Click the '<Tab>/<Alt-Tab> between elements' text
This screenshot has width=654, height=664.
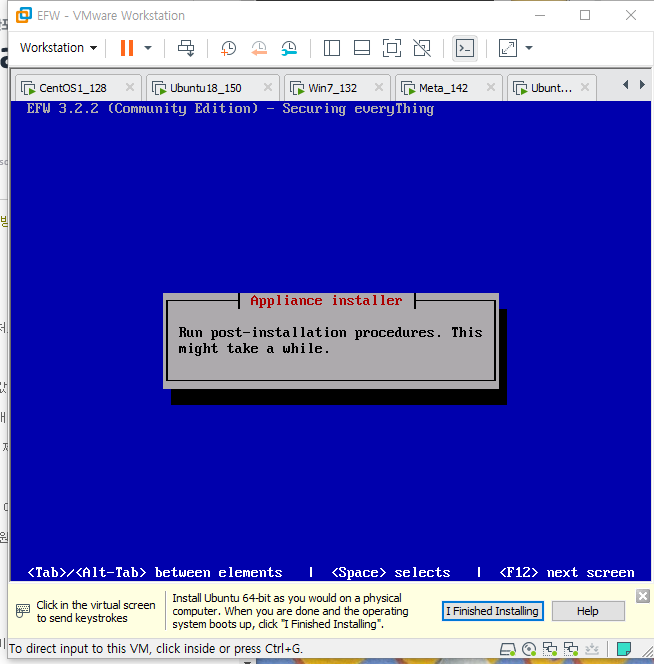coord(155,573)
